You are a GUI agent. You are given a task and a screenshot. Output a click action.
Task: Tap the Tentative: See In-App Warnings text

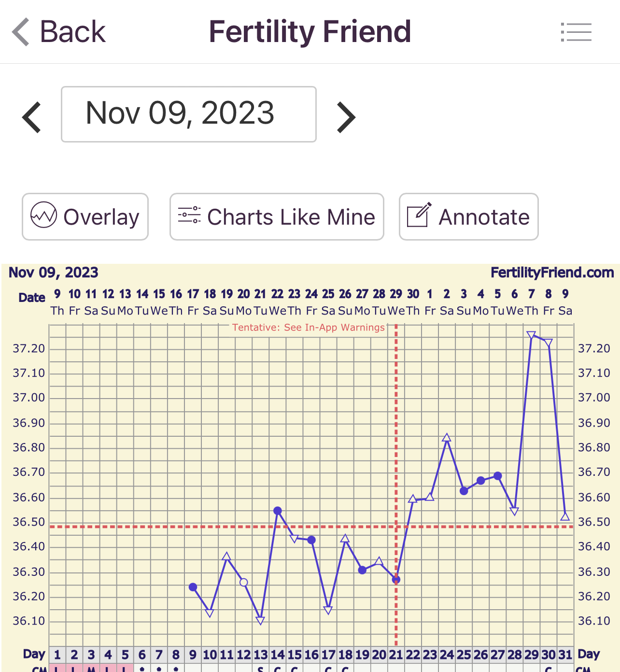coord(309,328)
